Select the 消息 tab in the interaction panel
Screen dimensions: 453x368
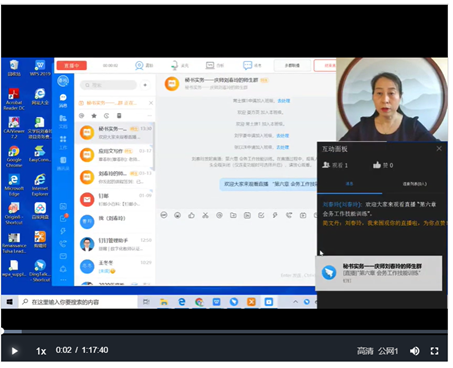[349, 184]
